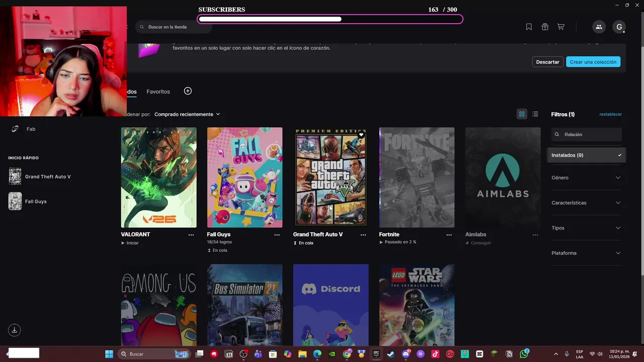Open Discord from the taskbar
Screen dimensions: 644x362
click(x=406, y=354)
